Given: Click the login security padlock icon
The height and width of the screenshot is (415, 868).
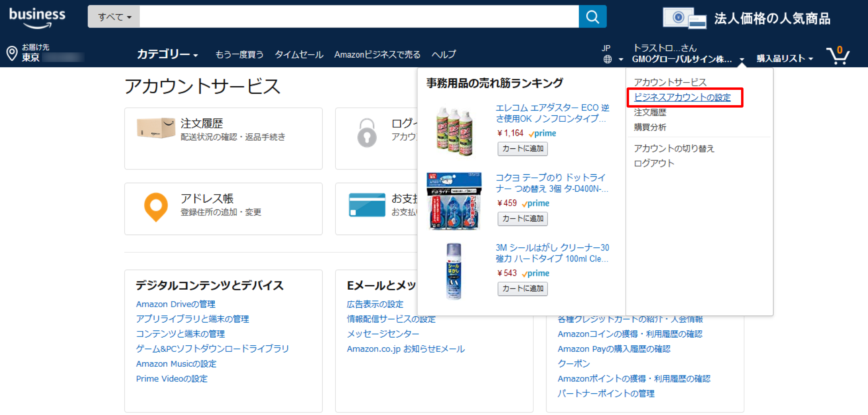Looking at the screenshot, I should pos(367,133).
